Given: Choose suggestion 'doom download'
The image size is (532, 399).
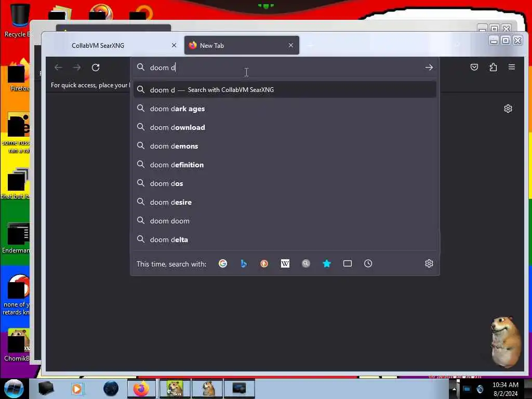Looking at the screenshot, I should click(285, 127).
